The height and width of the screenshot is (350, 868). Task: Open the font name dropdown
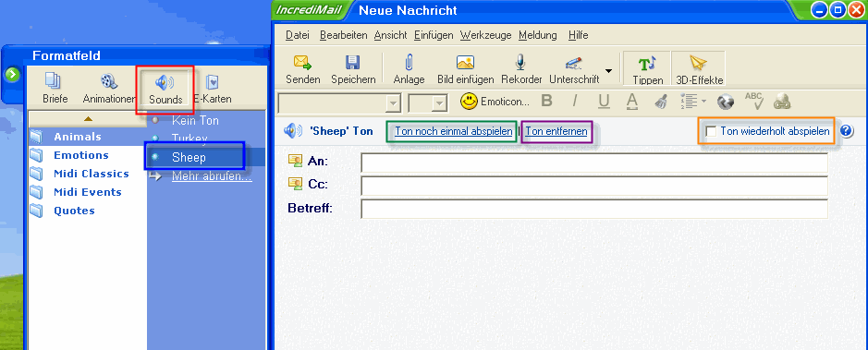click(x=394, y=103)
